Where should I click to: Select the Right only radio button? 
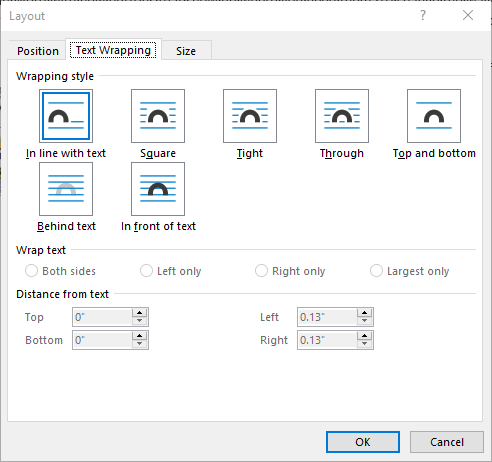(261, 271)
